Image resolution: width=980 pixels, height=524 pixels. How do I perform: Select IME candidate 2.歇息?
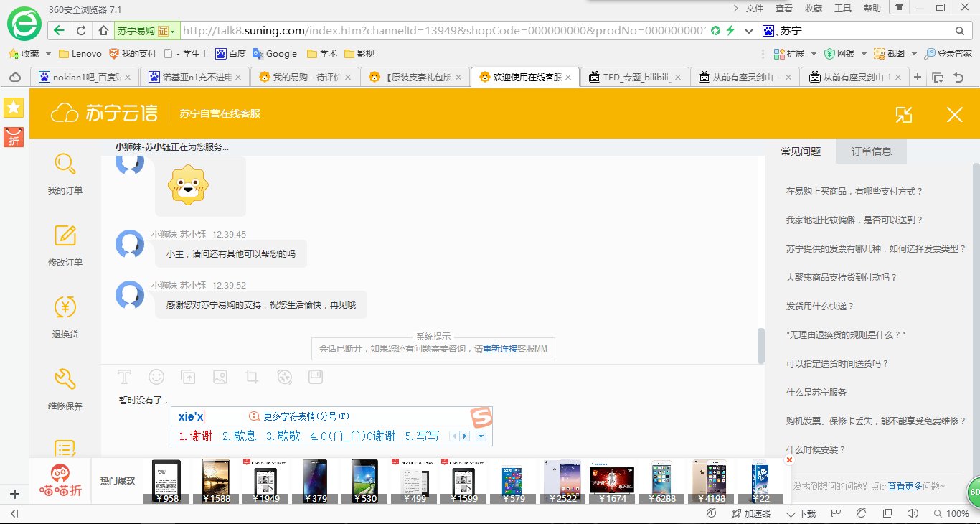(239, 436)
